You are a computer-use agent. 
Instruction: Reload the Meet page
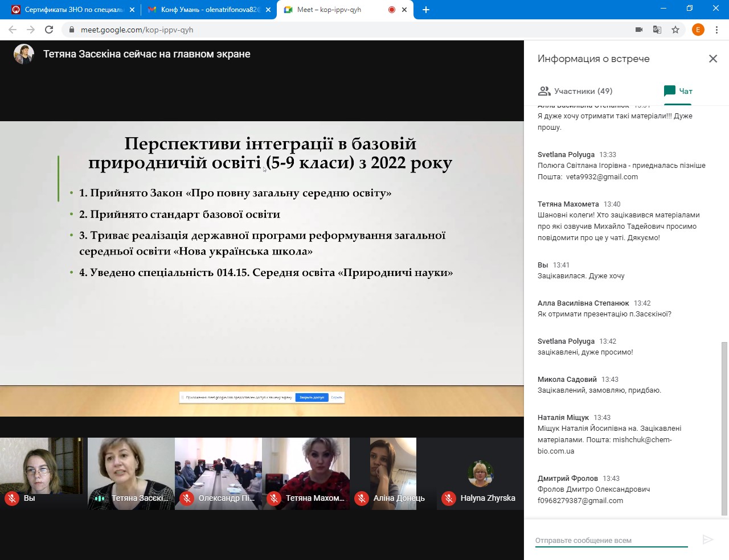coord(49,30)
